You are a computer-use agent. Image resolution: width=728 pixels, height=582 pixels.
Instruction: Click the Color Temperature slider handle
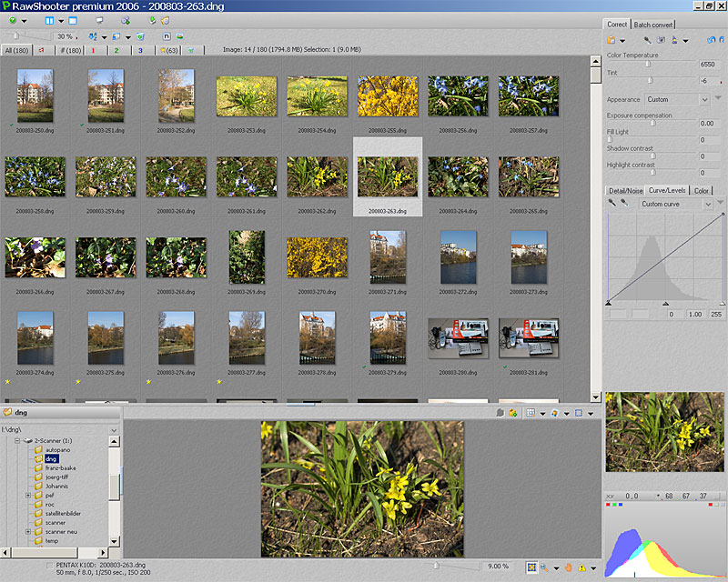(x=648, y=65)
